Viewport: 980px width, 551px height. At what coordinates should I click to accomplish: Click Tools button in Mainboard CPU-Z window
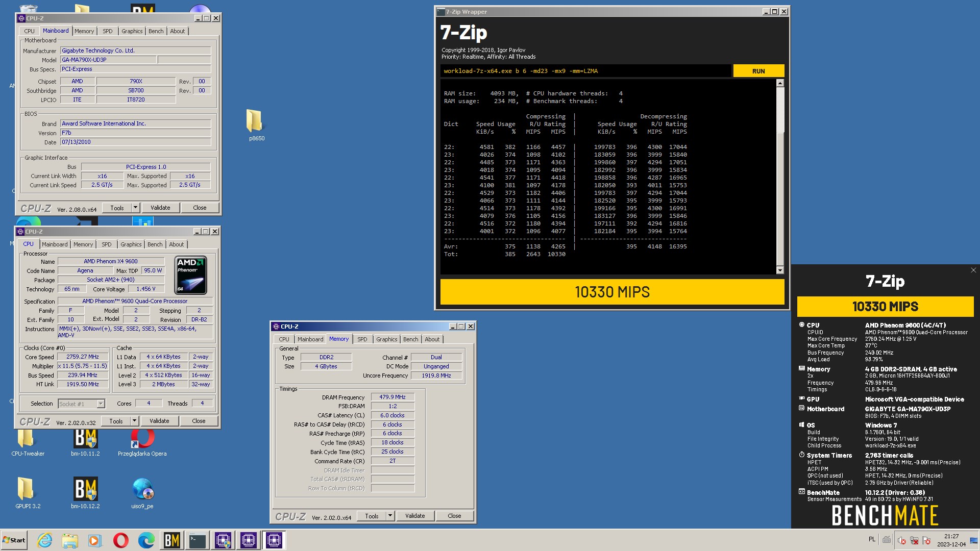[x=117, y=208]
